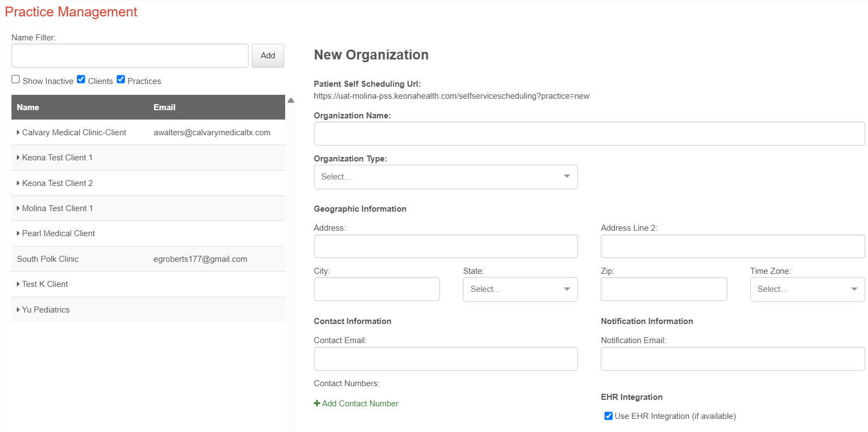Screen dimensions: 868x432
Task: Disable Use EHR Integration checkbox
Action: 608,416
